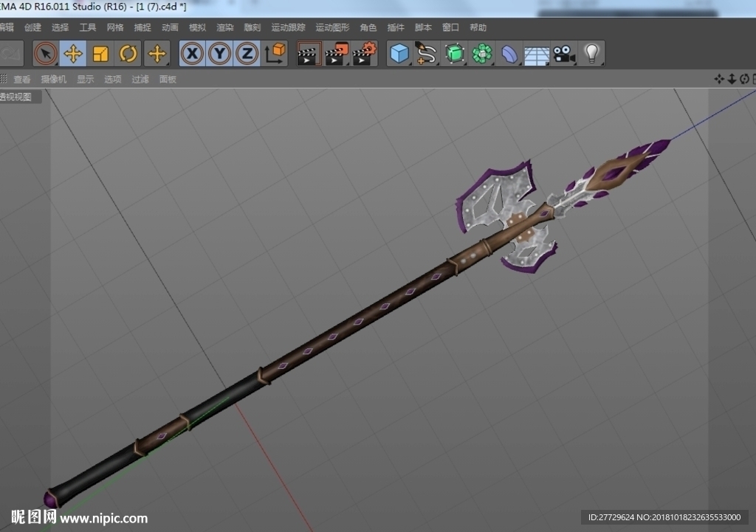756x532 pixels.
Task: Open the 工具 menu
Action: [88, 27]
